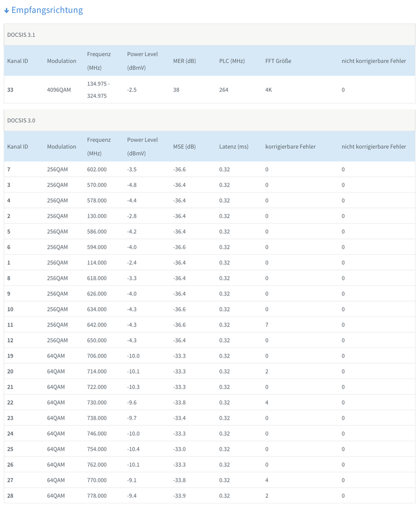Viewport: 420px width, 509px height.
Task: Click power level -4.8 cell
Action: click(132, 185)
